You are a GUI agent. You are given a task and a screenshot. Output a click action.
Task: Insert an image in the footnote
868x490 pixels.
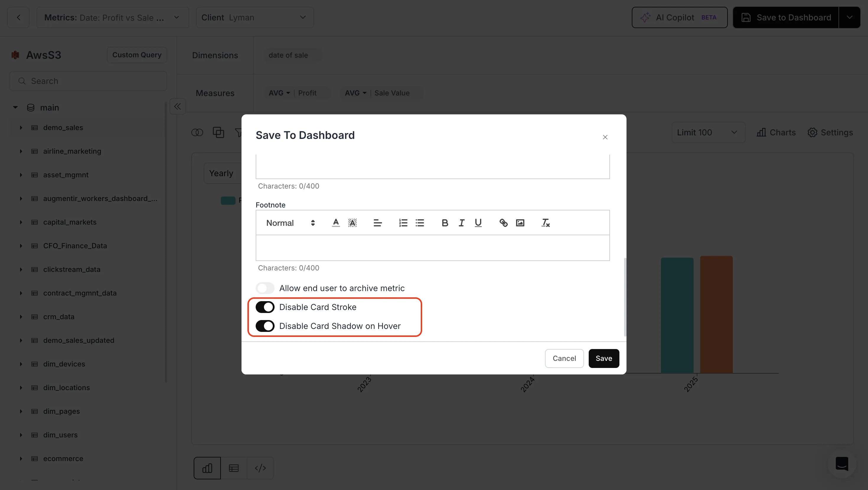[x=520, y=223]
